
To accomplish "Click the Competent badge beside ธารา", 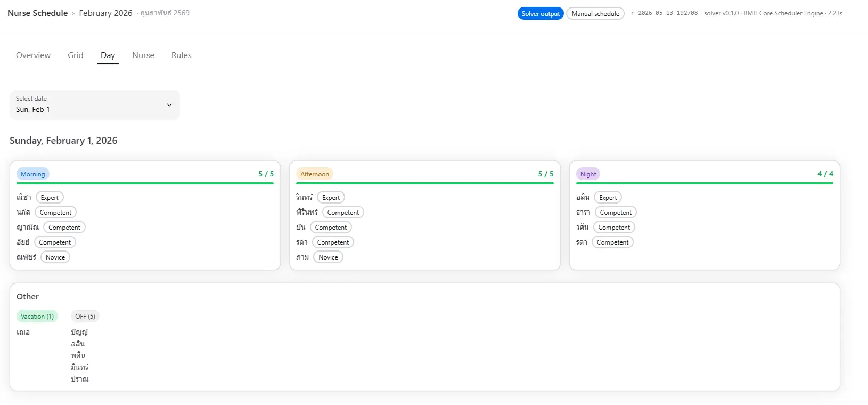I will 616,213.
